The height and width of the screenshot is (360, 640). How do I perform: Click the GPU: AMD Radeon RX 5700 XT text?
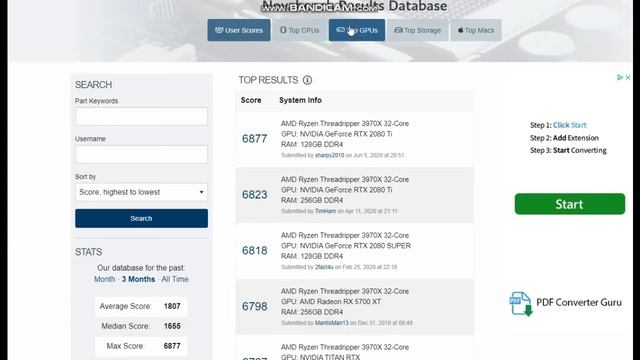[331, 302]
